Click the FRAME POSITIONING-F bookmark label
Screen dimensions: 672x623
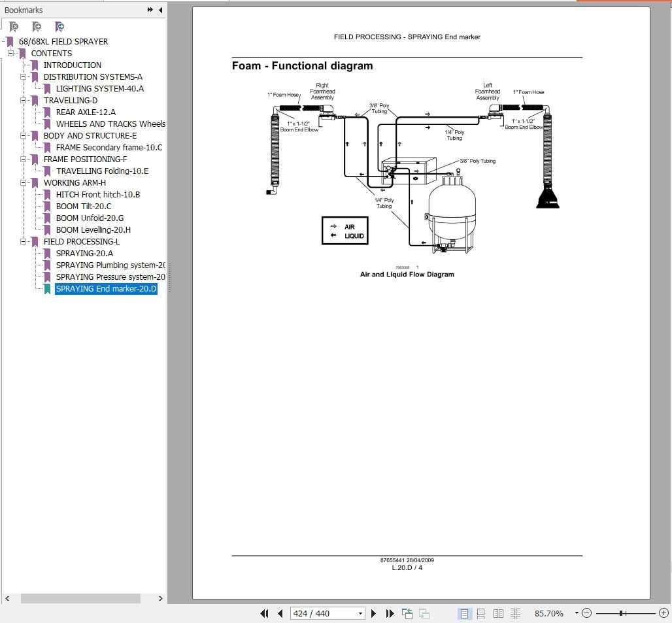coord(85,159)
